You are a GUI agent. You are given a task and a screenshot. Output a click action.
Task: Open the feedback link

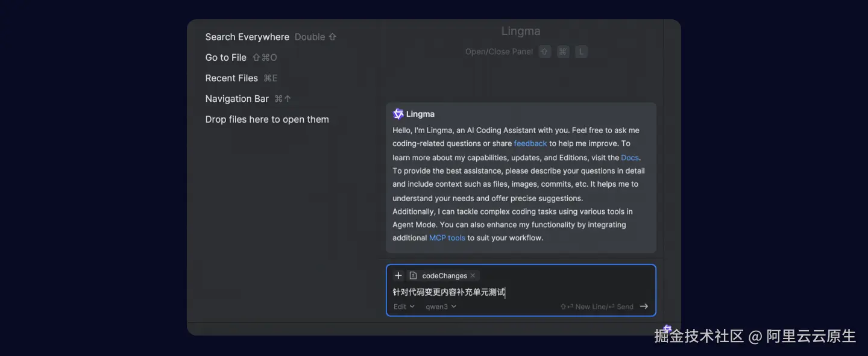click(530, 143)
